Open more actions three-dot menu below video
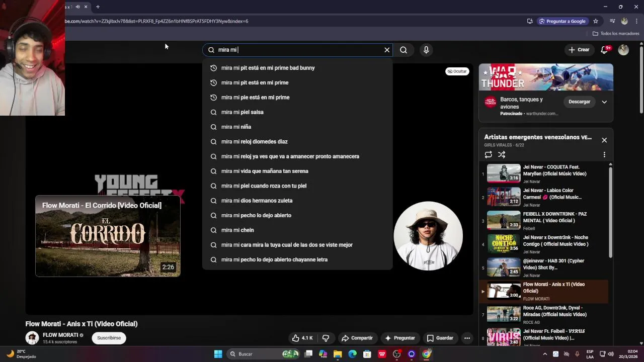The image size is (644, 362). pos(467,338)
